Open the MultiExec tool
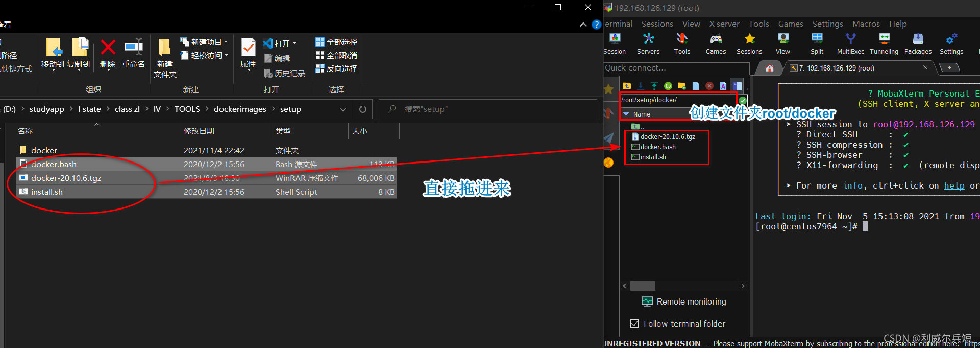Image resolution: width=980 pixels, height=348 pixels. (850, 43)
